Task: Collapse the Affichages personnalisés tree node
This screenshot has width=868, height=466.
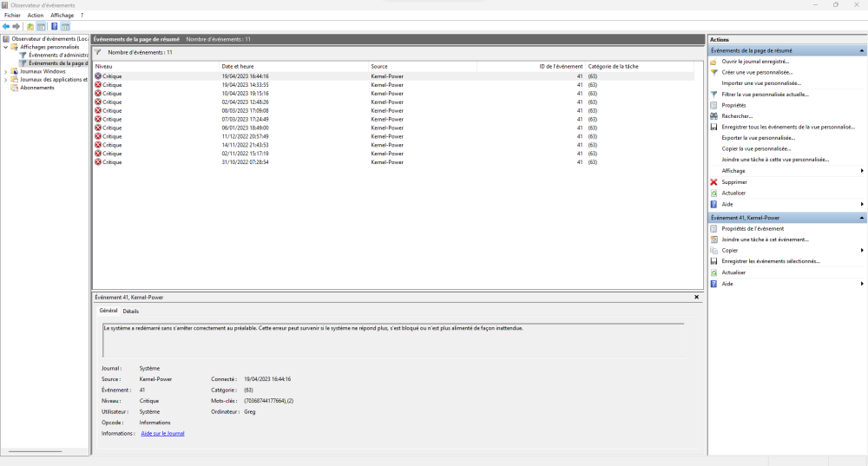Action: click(x=5, y=47)
